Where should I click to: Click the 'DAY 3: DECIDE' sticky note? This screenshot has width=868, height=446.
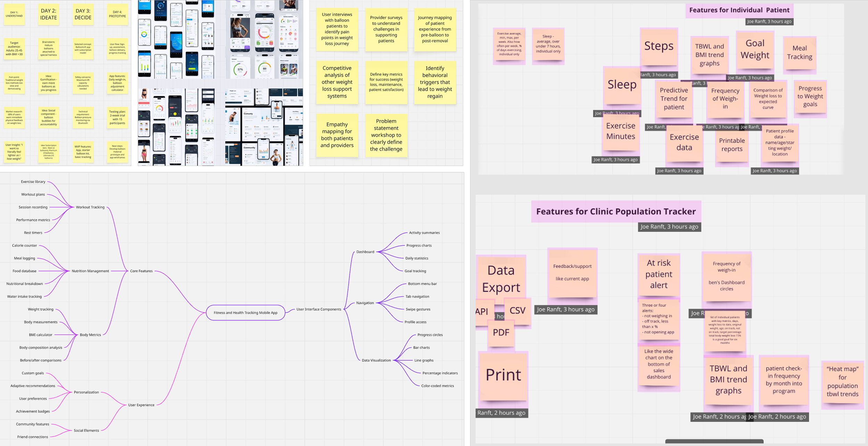pyautogui.click(x=83, y=14)
